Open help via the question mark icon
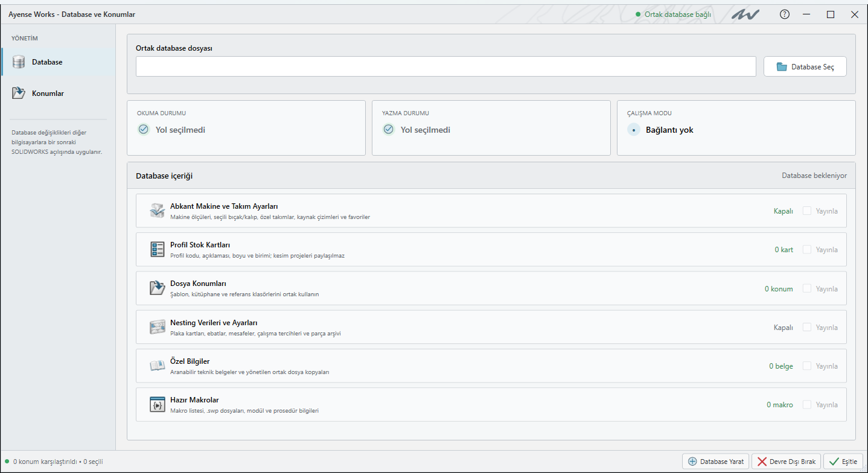Image resolution: width=868 pixels, height=473 pixels. point(785,14)
